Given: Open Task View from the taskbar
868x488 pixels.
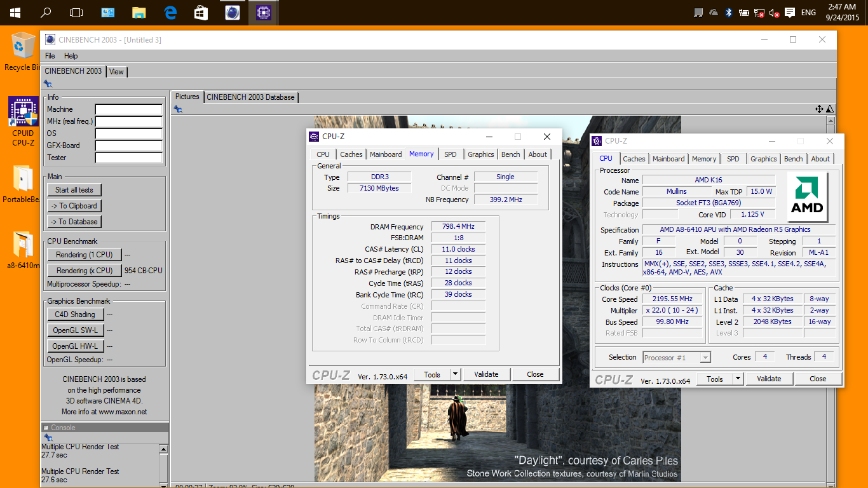Looking at the screenshot, I should pos(76,12).
